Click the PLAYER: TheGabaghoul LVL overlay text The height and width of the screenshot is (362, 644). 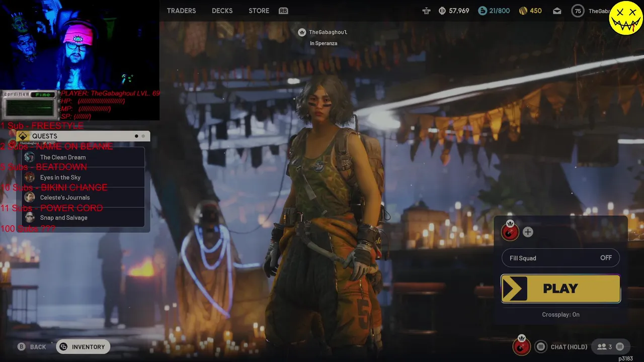[x=110, y=94]
